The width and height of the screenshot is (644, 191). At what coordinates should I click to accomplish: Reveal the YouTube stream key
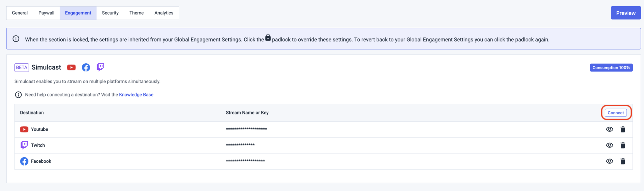pyautogui.click(x=609, y=129)
